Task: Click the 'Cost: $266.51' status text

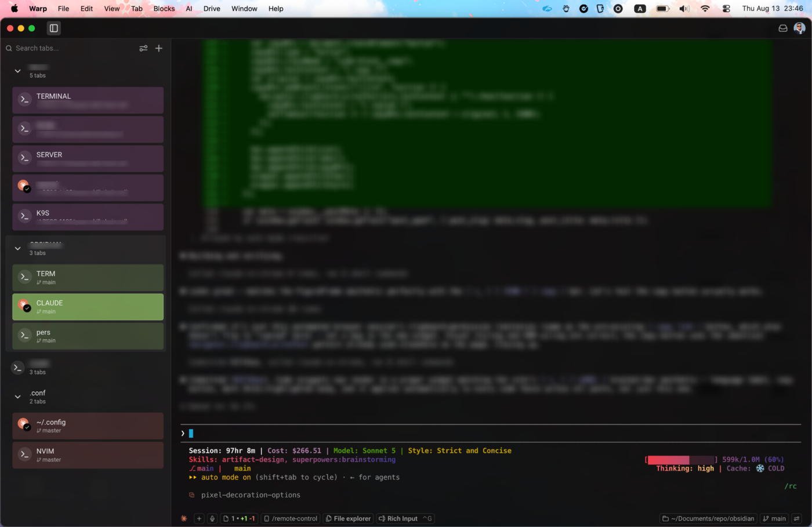Action: (294, 450)
